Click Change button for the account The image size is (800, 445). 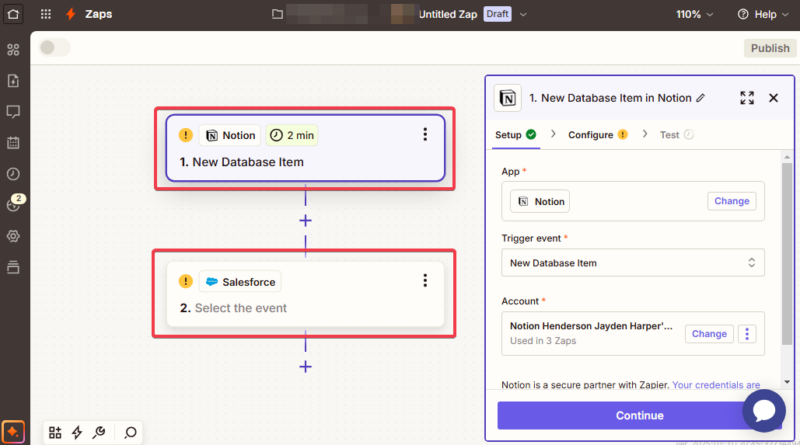click(x=709, y=334)
